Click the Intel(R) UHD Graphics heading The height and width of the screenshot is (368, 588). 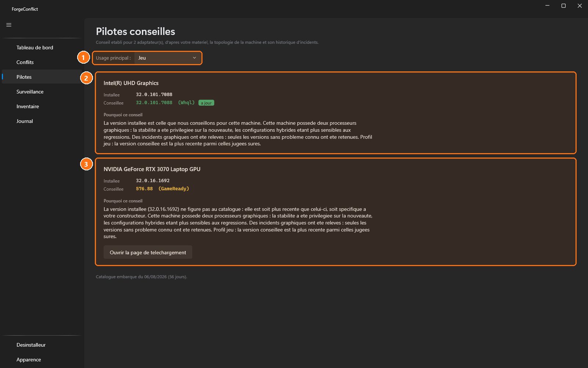[x=131, y=83]
